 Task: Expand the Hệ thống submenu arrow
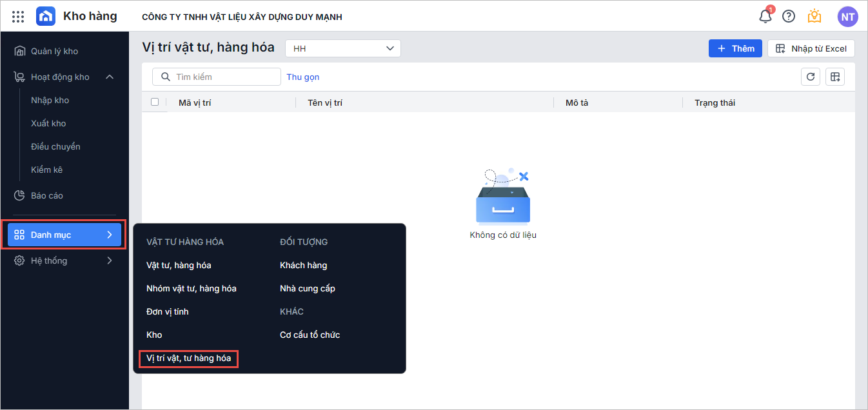tap(110, 260)
